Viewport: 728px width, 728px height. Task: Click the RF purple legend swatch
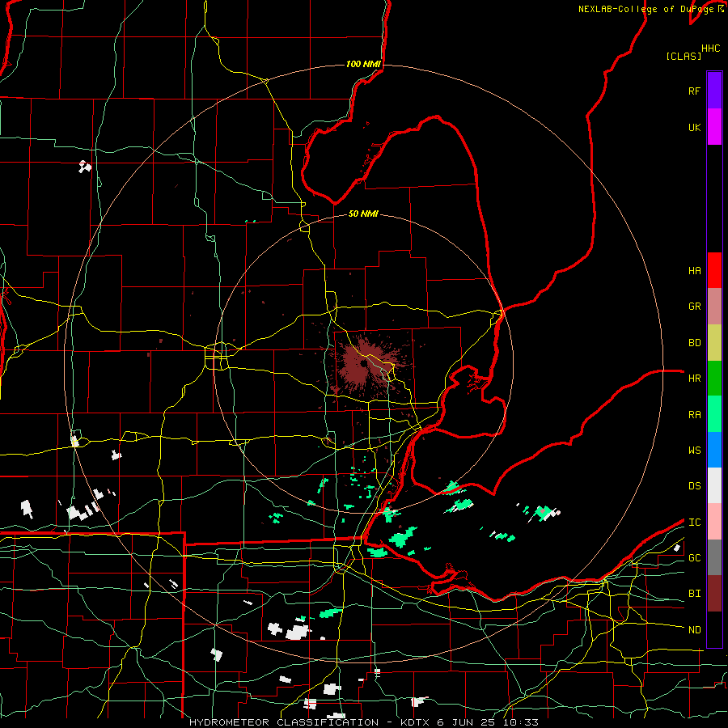(714, 91)
